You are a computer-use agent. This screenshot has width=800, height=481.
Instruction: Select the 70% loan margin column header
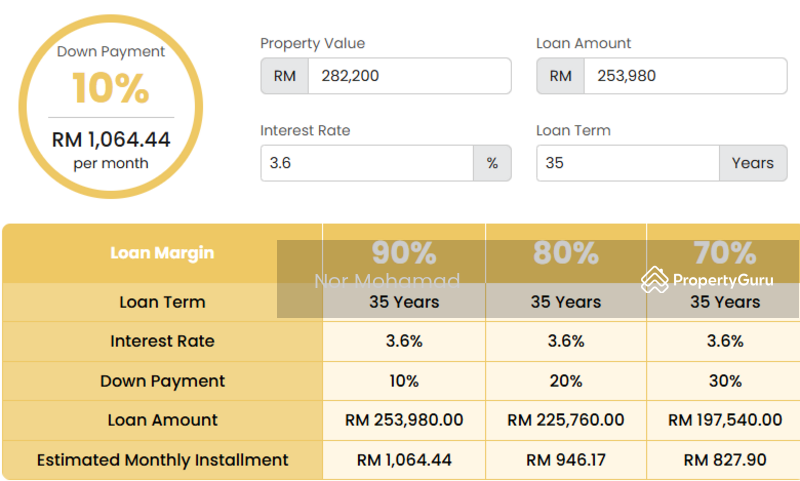[x=724, y=253]
